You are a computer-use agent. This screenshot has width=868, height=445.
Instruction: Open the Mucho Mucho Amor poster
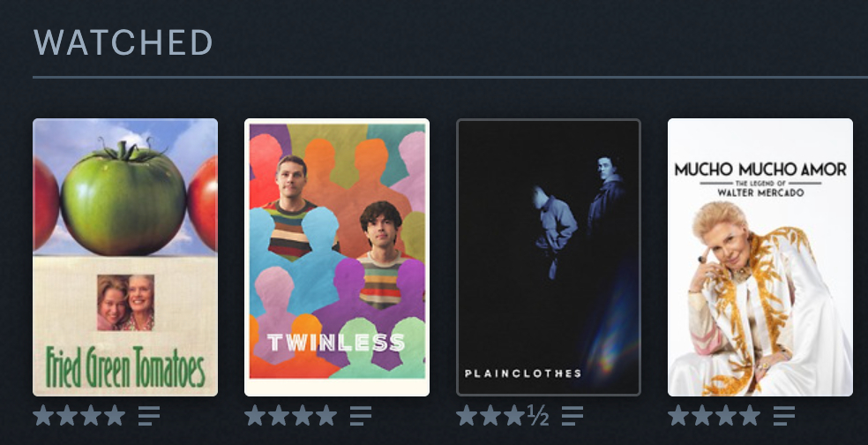[760, 257]
